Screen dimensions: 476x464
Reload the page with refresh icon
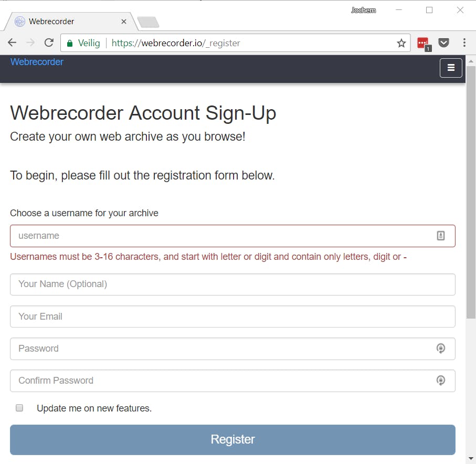(49, 43)
